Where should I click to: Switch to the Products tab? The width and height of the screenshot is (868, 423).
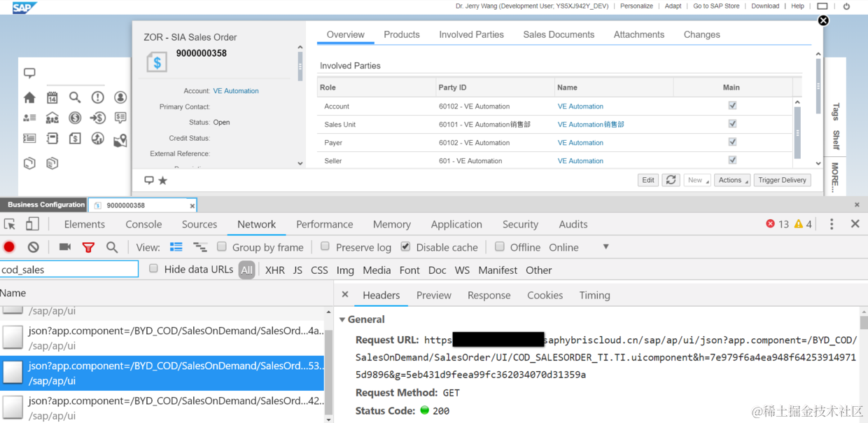[x=402, y=34]
